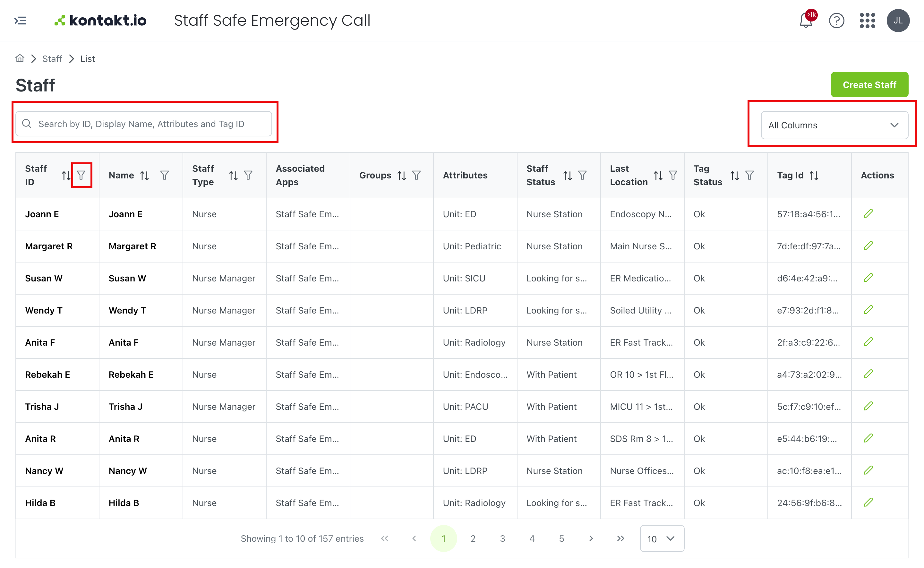The width and height of the screenshot is (924, 568).
Task: Edit Nancy W staff row
Action: click(868, 470)
